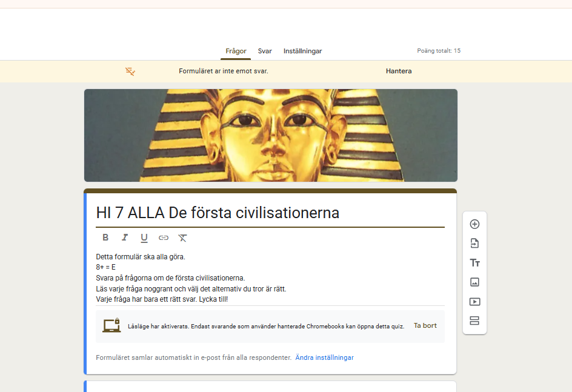
Task: Add a video from the sidebar
Action: (474, 302)
